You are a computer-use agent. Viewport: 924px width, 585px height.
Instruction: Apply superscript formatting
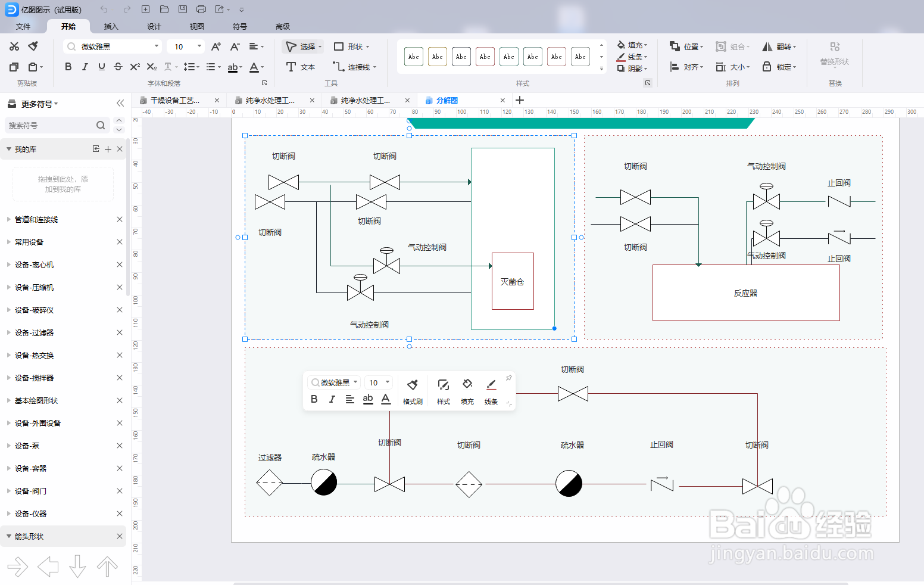[x=135, y=67]
